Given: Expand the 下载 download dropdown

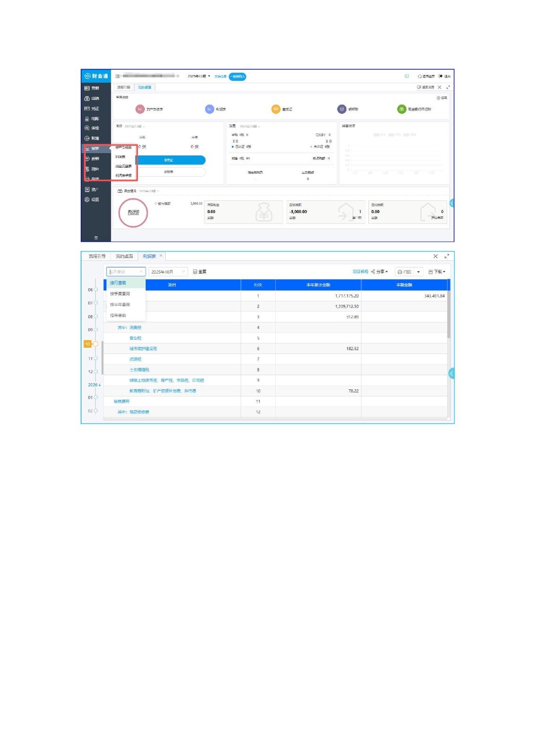Looking at the screenshot, I should (x=437, y=272).
